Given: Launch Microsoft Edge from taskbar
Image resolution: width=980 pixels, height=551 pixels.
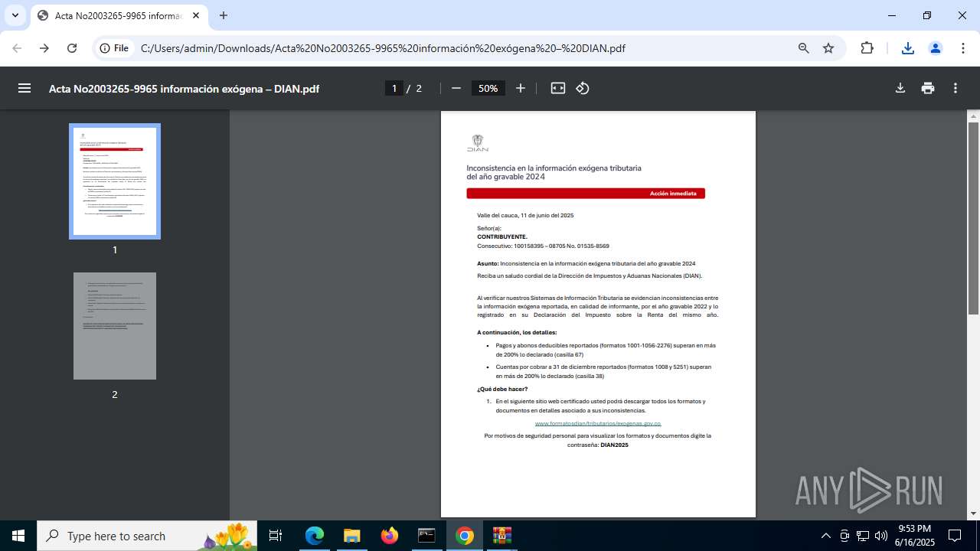Looking at the screenshot, I should [x=315, y=536].
